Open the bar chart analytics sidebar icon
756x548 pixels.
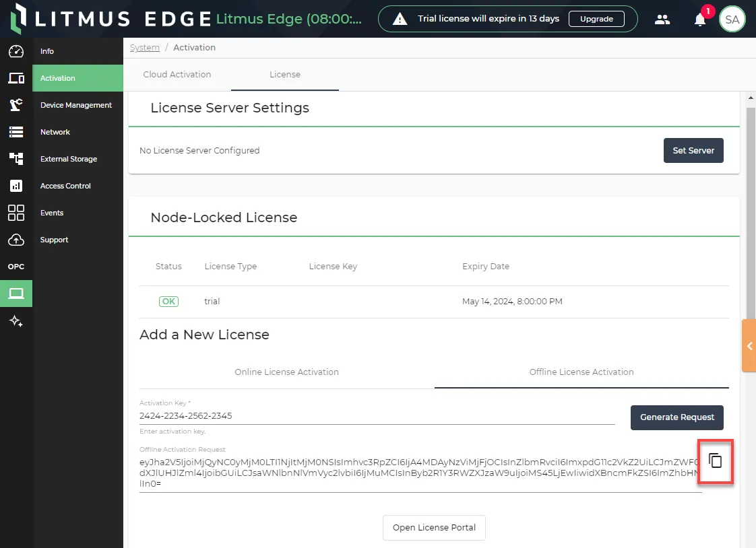(x=16, y=185)
